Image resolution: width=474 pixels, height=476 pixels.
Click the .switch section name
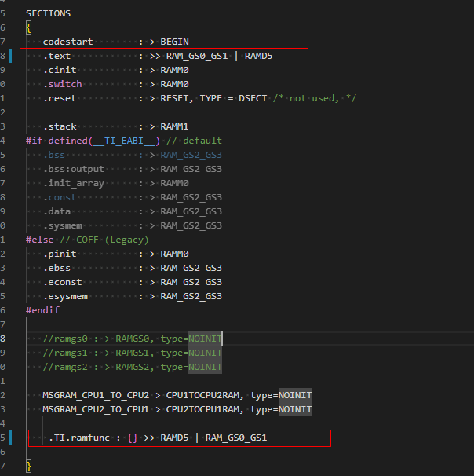click(62, 84)
